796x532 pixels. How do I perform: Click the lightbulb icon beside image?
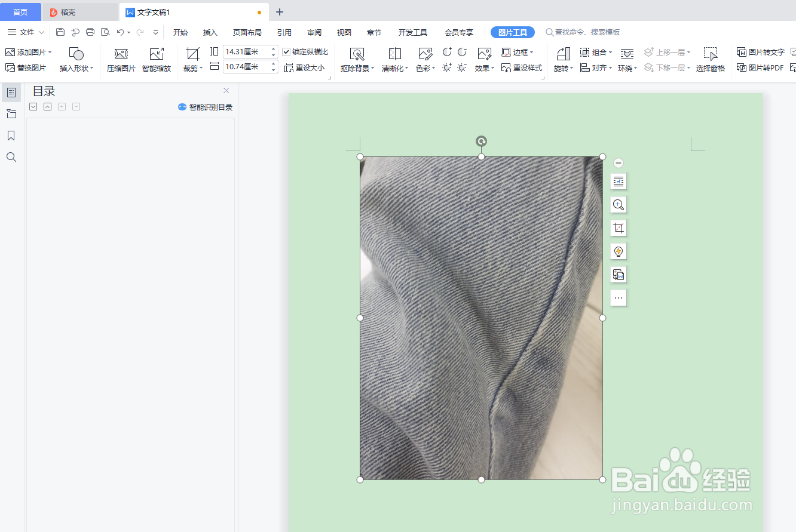coord(619,251)
